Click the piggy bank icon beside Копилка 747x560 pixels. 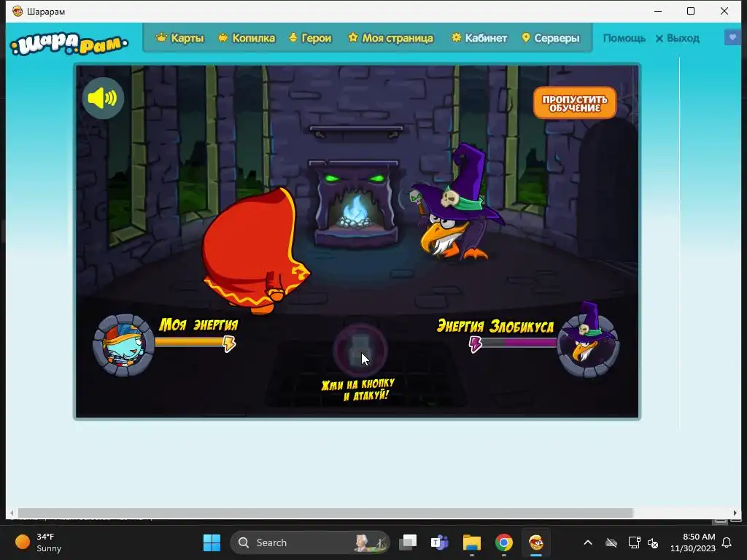[x=222, y=37]
